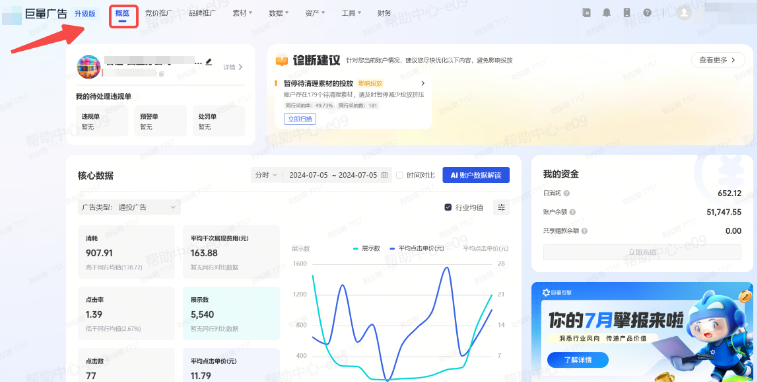Open the 广告类型 通投广告 dropdown

[129, 207]
